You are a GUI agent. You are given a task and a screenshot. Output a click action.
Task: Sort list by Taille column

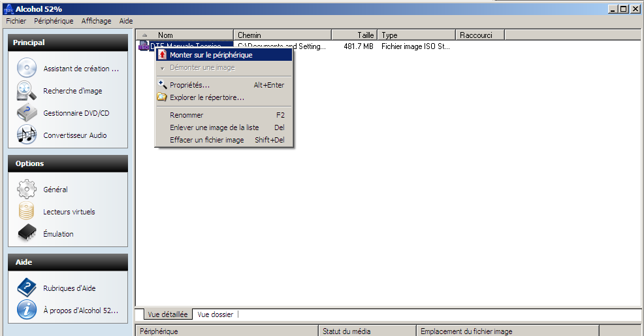coord(355,35)
